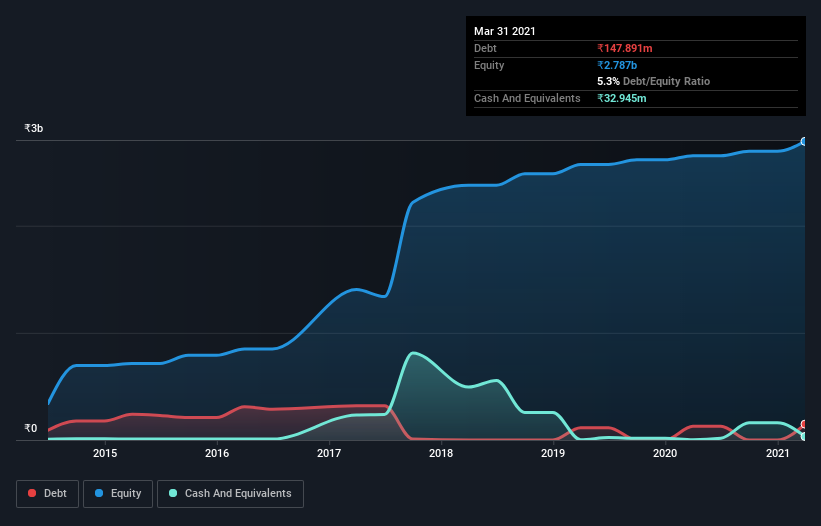
Task: Click the Debt row label in tooltip
Action: [485, 48]
